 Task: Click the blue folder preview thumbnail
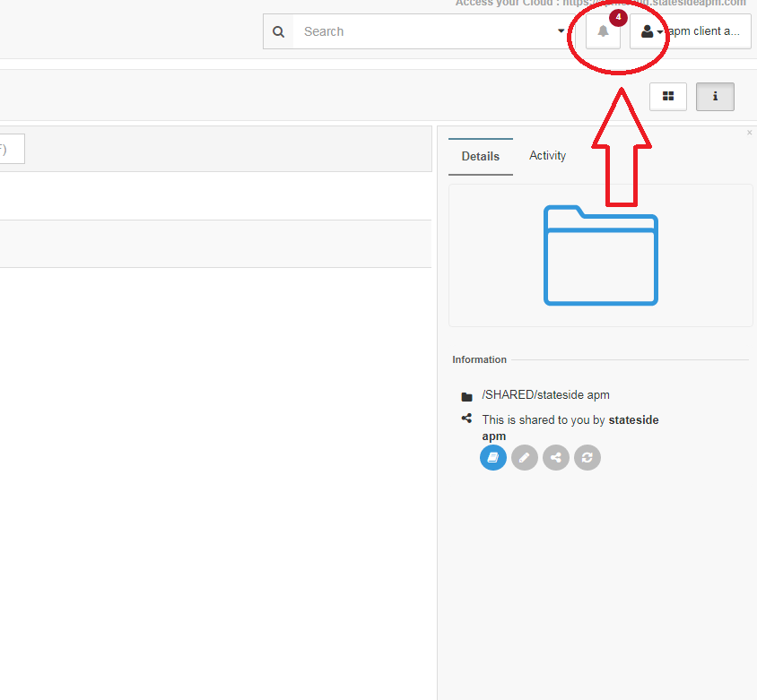(x=601, y=255)
